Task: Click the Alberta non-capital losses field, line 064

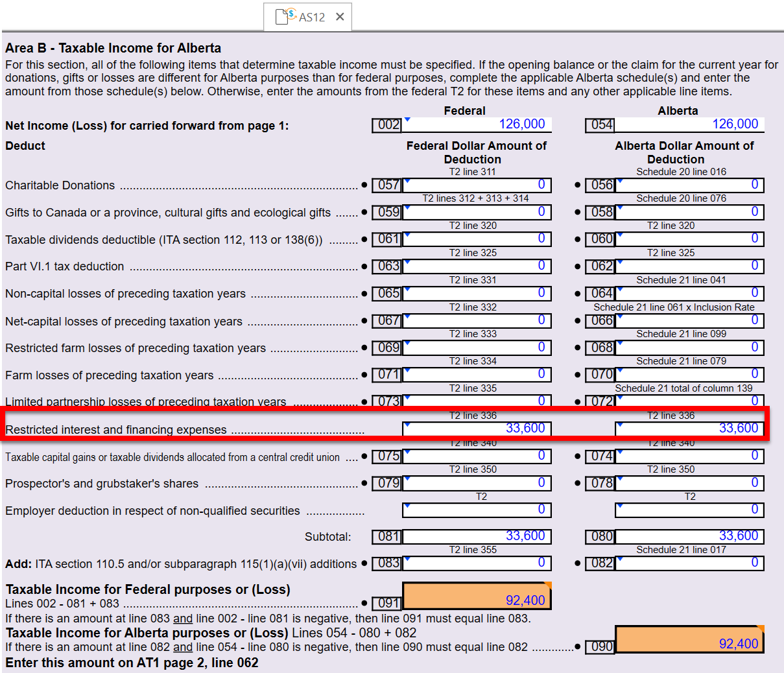Action: pyautogui.click(x=689, y=293)
